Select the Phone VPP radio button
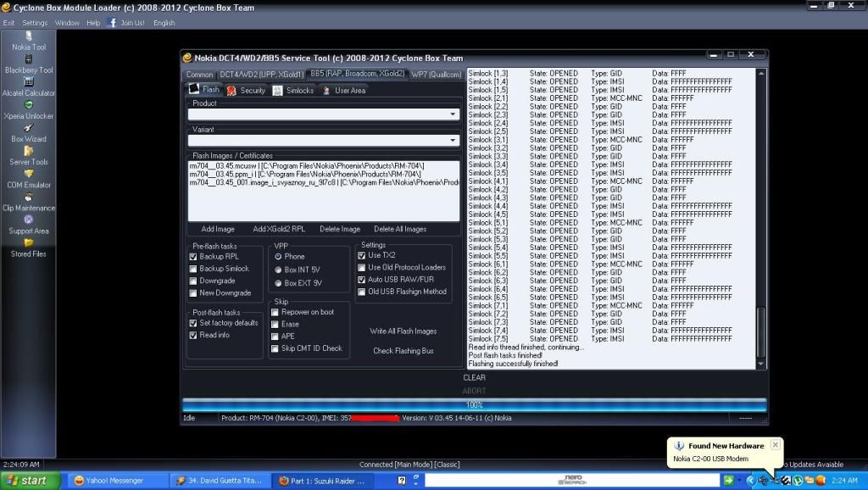Image resolution: width=868 pixels, height=490 pixels. tap(278, 257)
